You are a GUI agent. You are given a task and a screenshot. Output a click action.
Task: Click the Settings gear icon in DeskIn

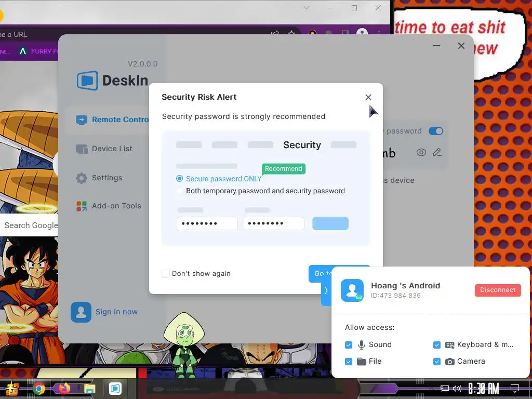[x=82, y=178]
